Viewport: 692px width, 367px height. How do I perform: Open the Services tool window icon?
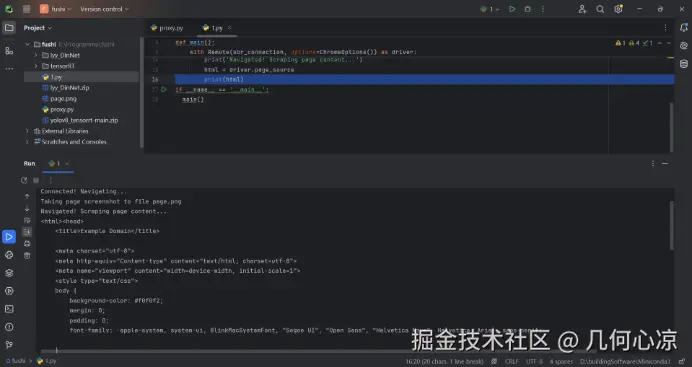pos(9,291)
